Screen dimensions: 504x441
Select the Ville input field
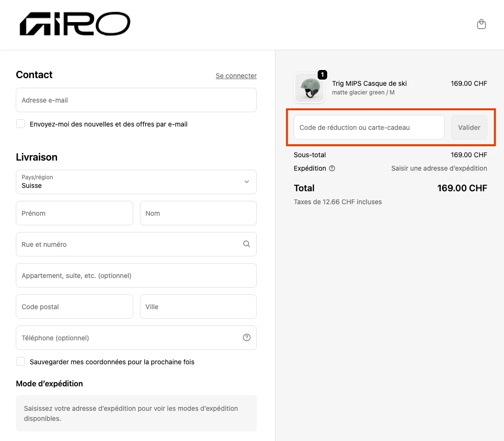(x=198, y=306)
